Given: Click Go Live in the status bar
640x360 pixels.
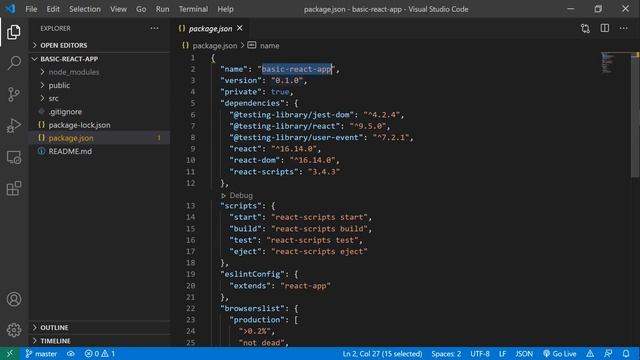Looking at the screenshot, I should [560, 353].
